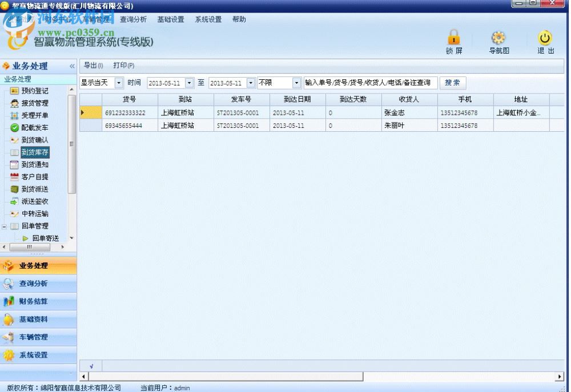Click the 锁屏 lock screen icon
Image resolution: width=571 pixels, height=392 pixels.
point(454,40)
